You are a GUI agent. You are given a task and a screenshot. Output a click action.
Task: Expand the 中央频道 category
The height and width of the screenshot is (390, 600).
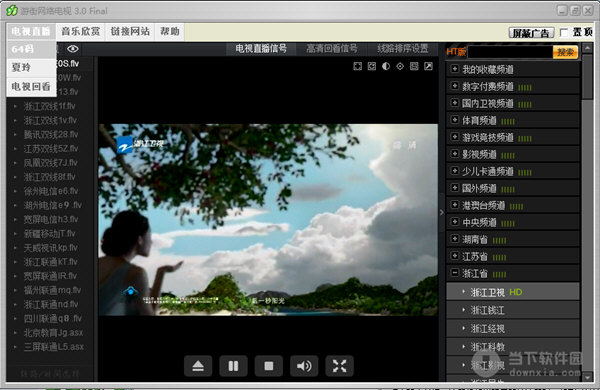(x=513, y=222)
